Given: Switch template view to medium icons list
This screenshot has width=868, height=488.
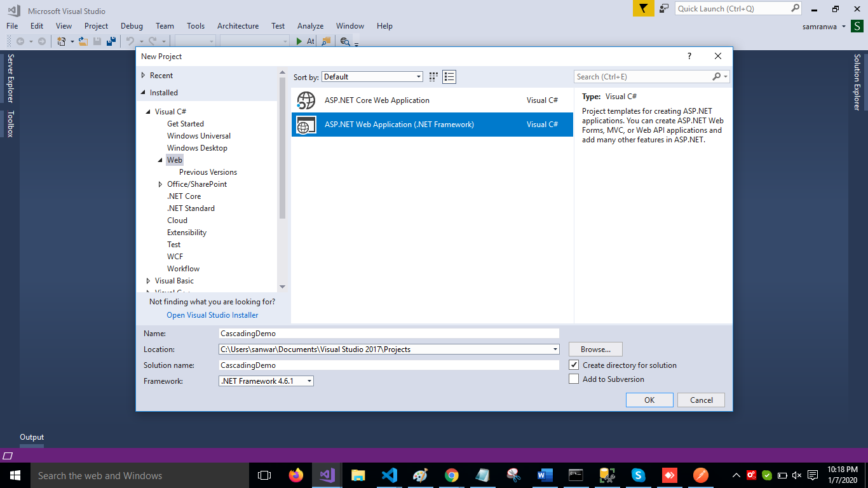Looking at the screenshot, I should 449,77.
